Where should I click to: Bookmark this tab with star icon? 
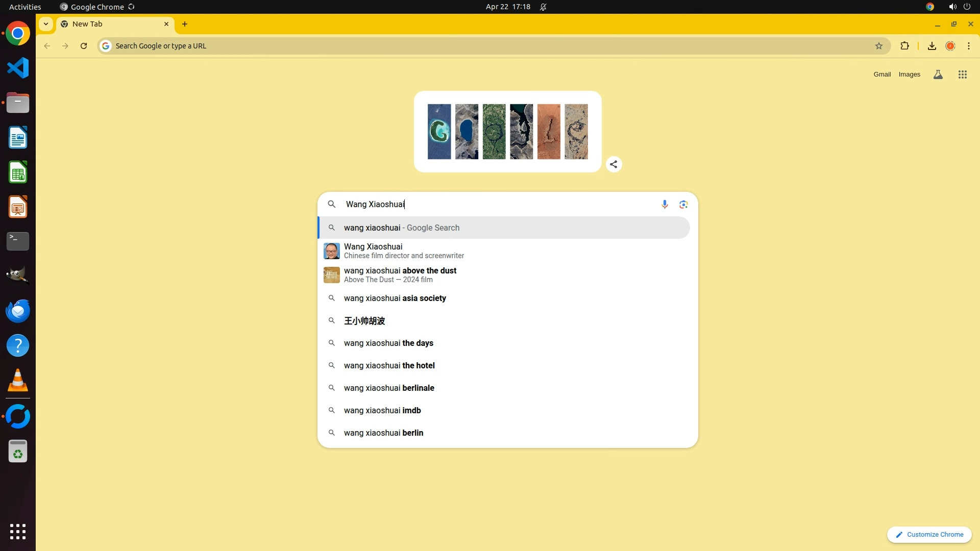(x=878, y=46)
